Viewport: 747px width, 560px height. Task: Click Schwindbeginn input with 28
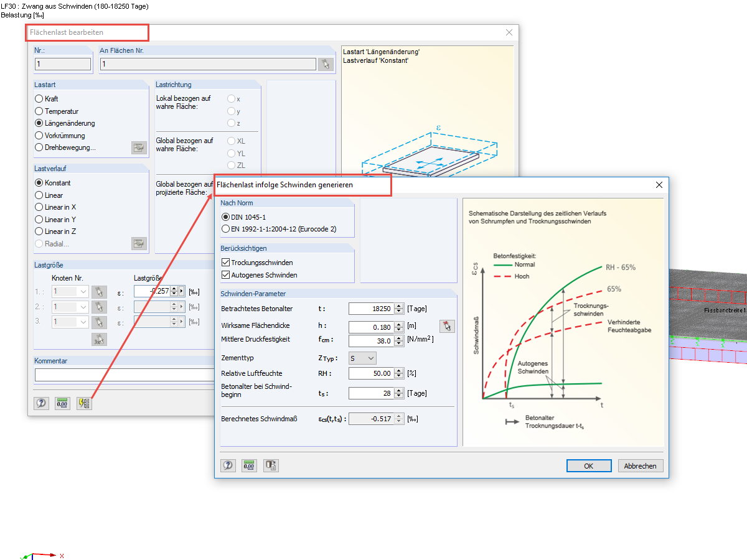click(x=371, y=393)
